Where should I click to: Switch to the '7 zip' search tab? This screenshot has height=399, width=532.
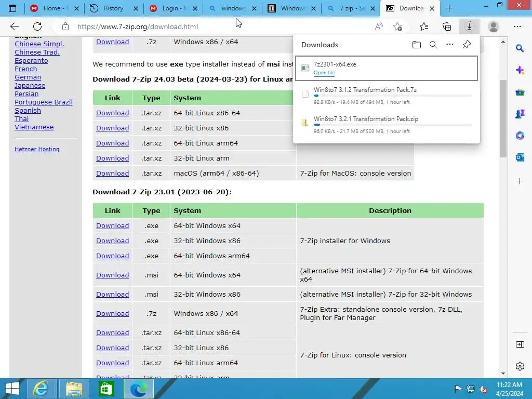[x=351, y=8]
